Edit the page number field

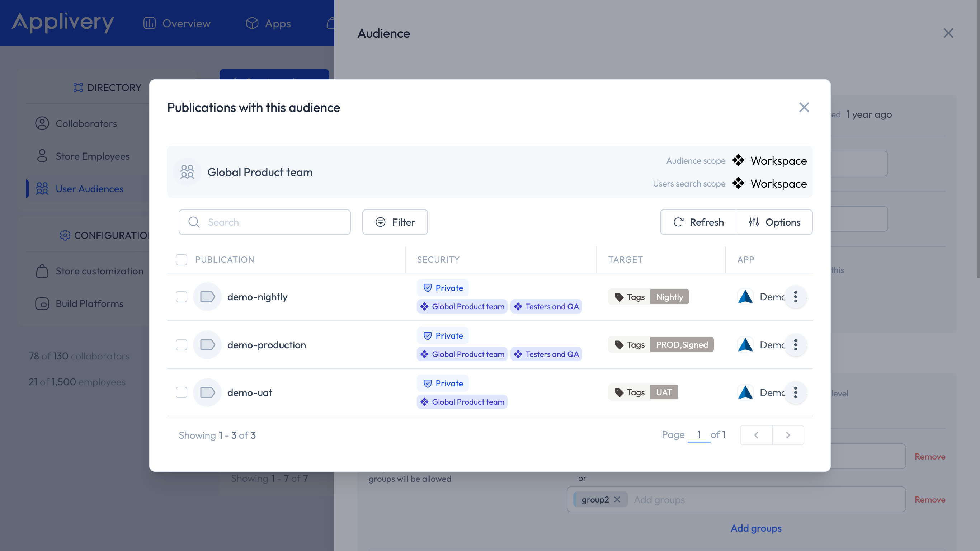tap(699, 434)
